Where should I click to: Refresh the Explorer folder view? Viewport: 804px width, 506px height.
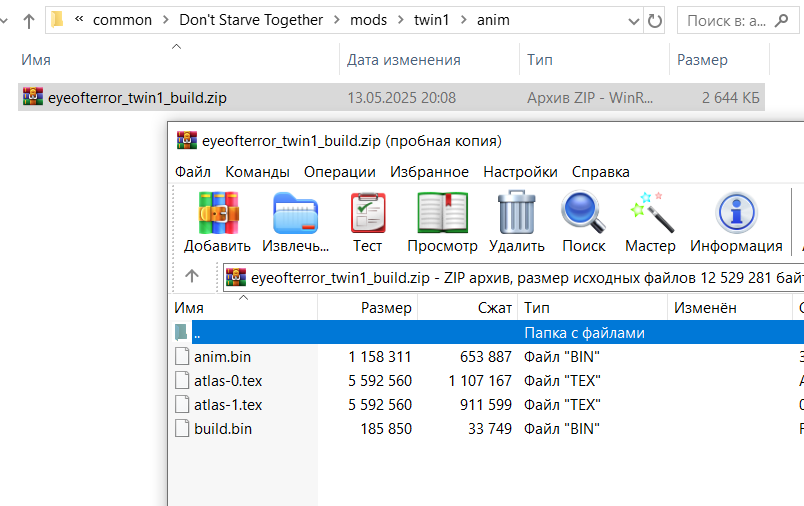655,20
